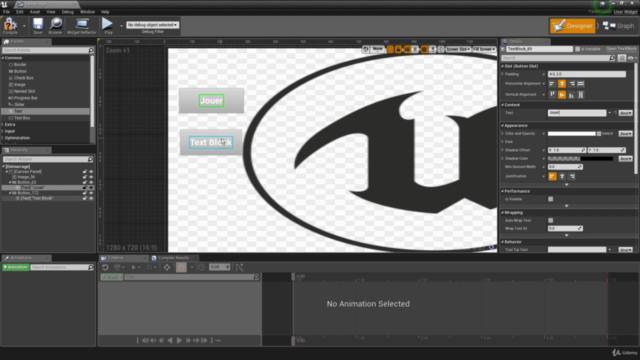640x360 pixels.
Task: Open the Fill Screen dropdown
Action: [484, 49]
